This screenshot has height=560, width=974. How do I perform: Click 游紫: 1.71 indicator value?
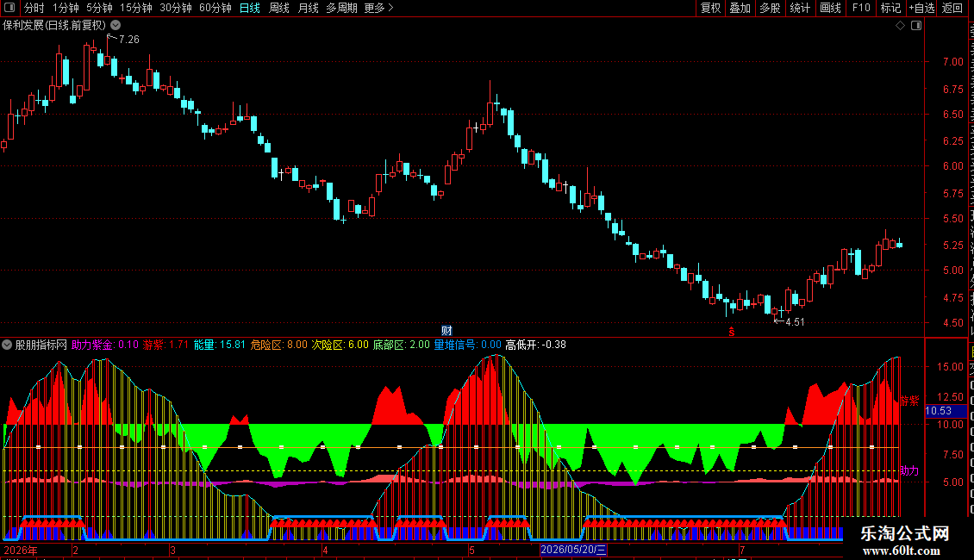pyautogui.click(x=165, y=345)
